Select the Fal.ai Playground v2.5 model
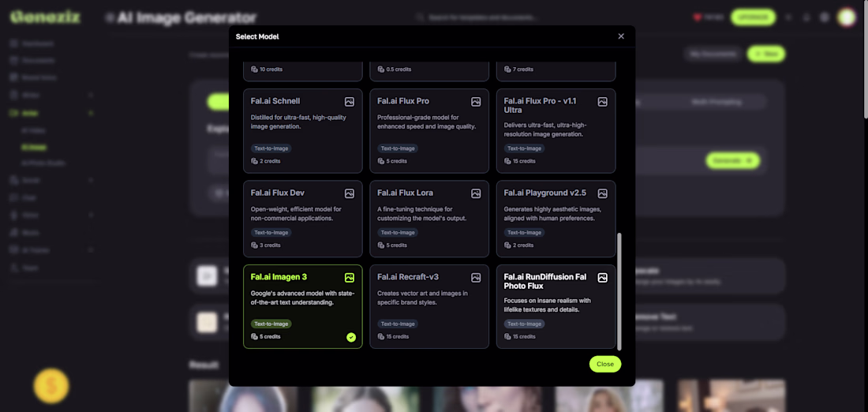Screen dimensions: 868x412 tap(556, 219)
